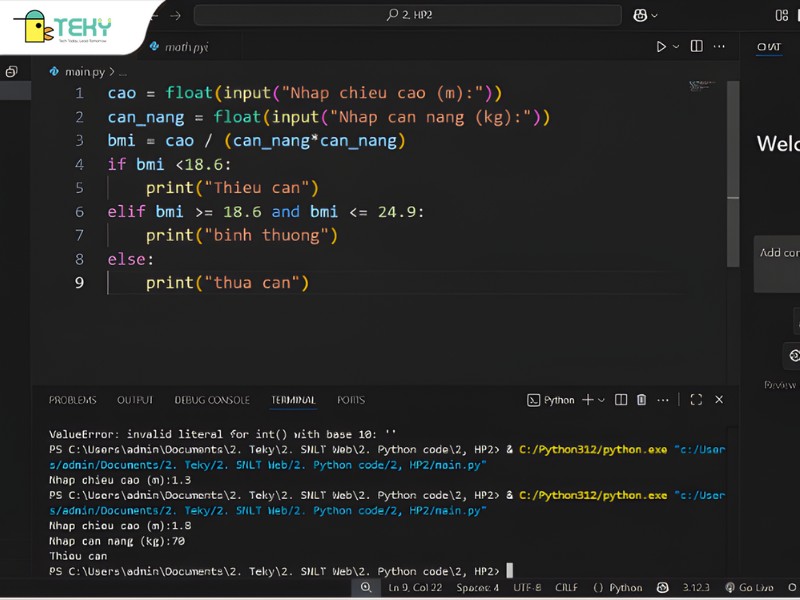Switch to the PROBLEMS tab

[72, 400]
